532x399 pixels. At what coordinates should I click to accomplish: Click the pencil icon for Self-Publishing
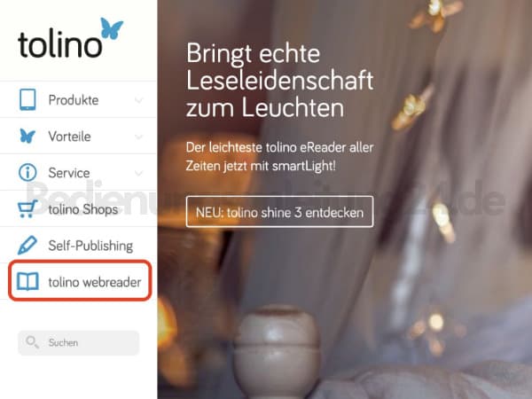point(27,245)
